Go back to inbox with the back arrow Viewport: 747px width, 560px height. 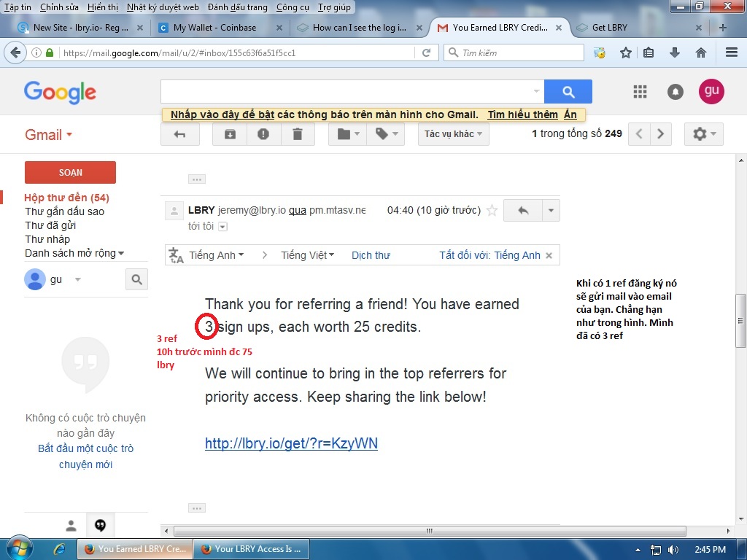point(179,134)
